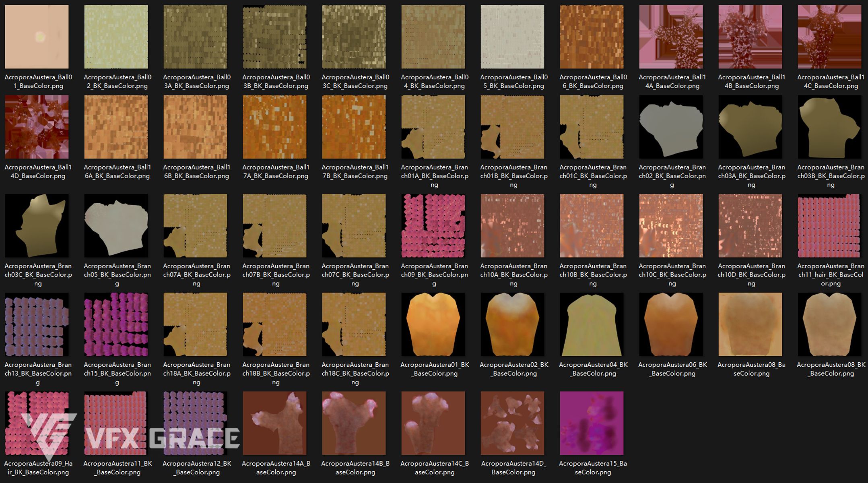Open the AcroporaAustera_Ball03A_BK_BaseColor.png image
868x483 pixels.
click(x=195, y=37)
